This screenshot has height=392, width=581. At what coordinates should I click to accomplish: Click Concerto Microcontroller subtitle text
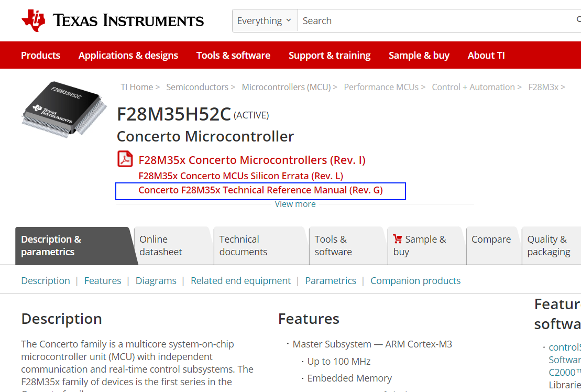pos(205,136)
